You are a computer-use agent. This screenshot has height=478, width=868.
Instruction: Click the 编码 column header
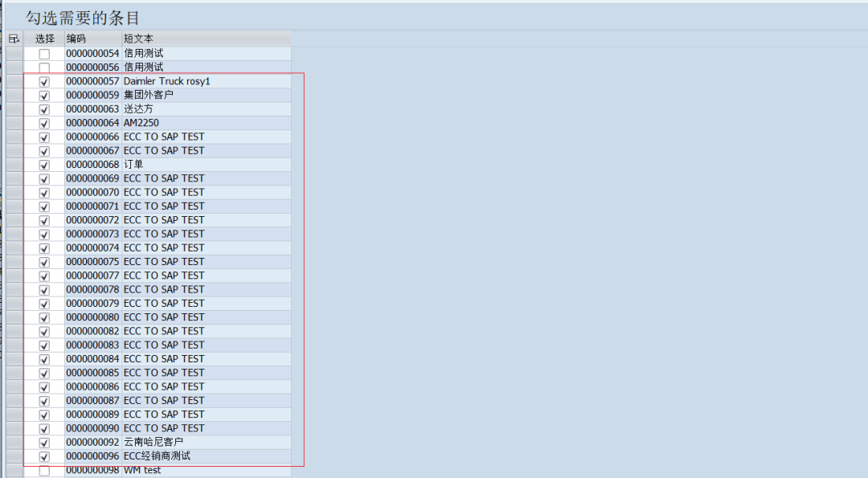tap(93, 39)
